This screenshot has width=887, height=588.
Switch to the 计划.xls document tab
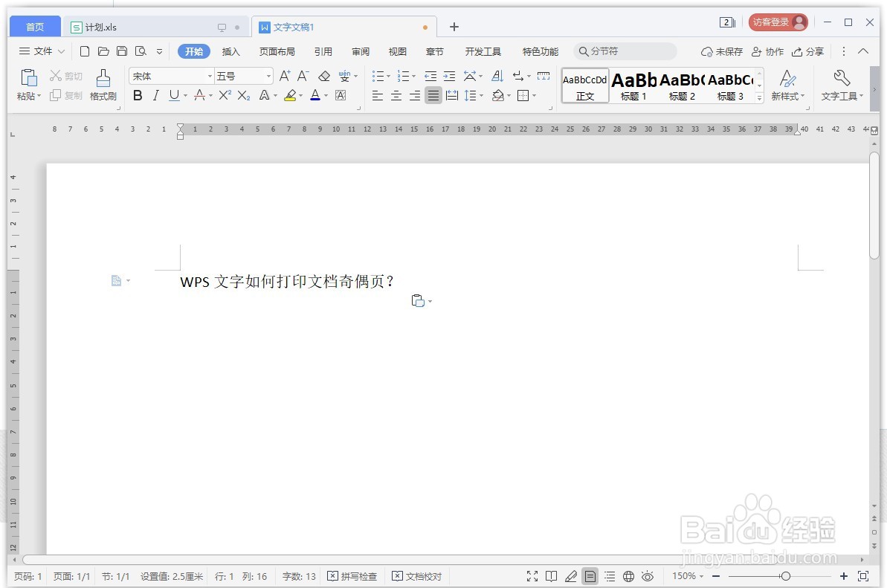tap(155, 28)
